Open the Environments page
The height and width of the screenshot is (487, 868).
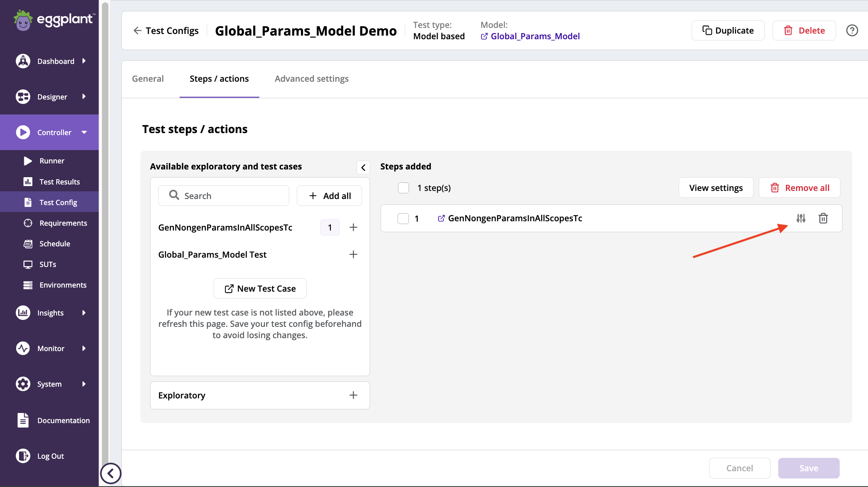pyautogui.click(x=63, y=285)
